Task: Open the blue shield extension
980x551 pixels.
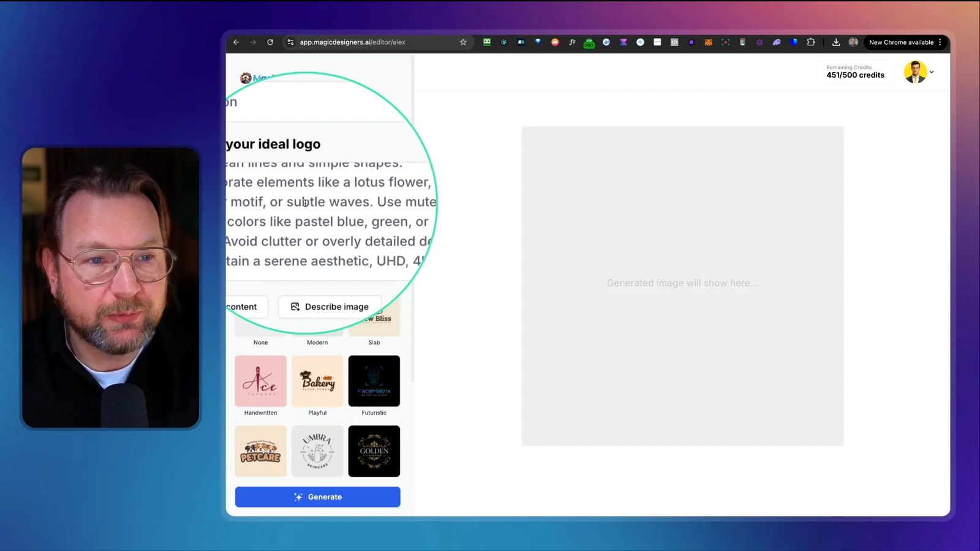Action: (794, 42)
